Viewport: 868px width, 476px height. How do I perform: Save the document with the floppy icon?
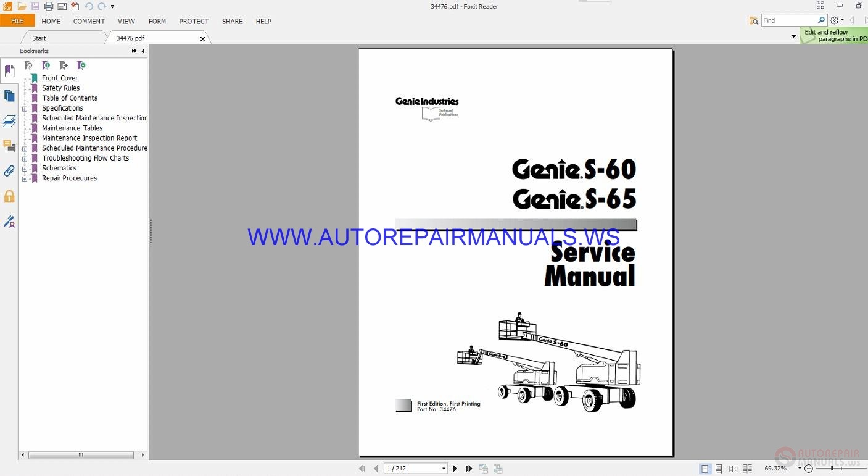tap(35, 6)
